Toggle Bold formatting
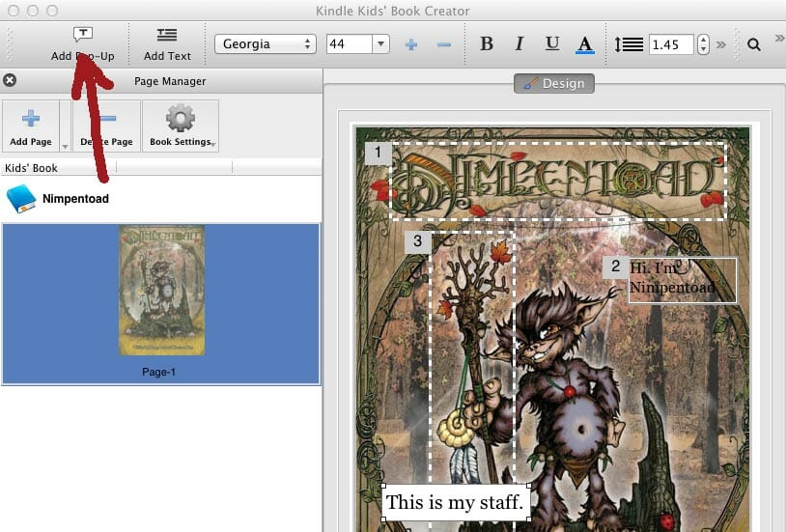 487,44
